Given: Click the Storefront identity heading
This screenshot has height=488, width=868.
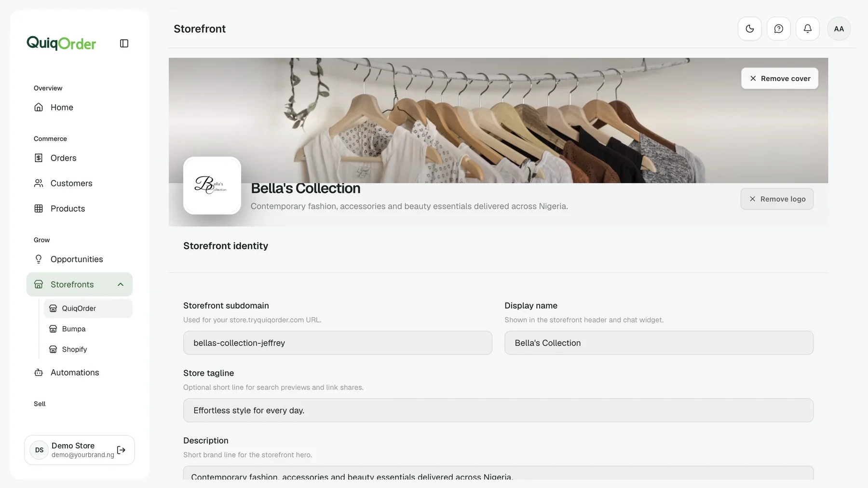Looking at the screenshot, I should coord(226,246).
